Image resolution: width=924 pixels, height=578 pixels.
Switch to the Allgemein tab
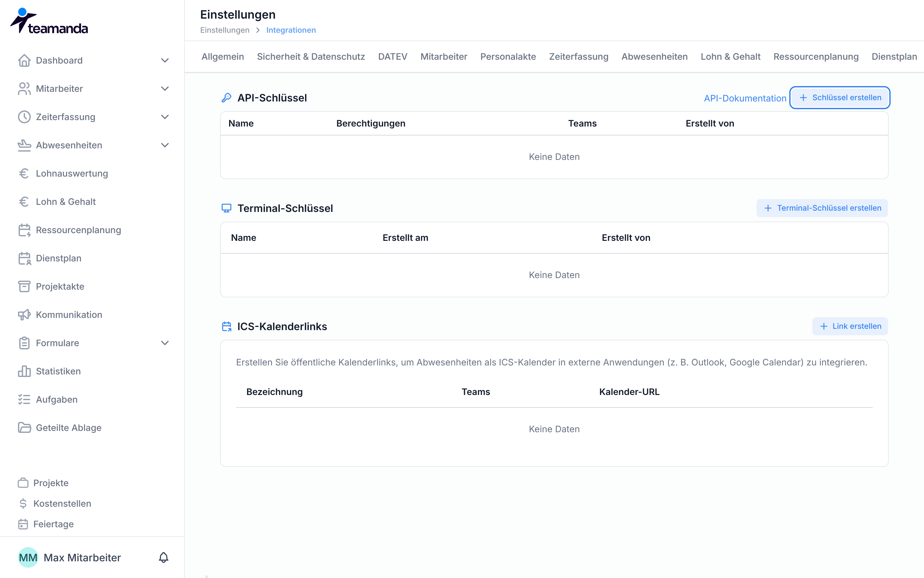[223, 57]
